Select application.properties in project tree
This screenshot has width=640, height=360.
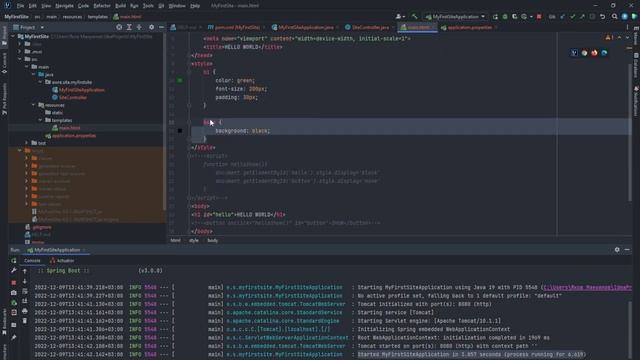click(74, 136)
